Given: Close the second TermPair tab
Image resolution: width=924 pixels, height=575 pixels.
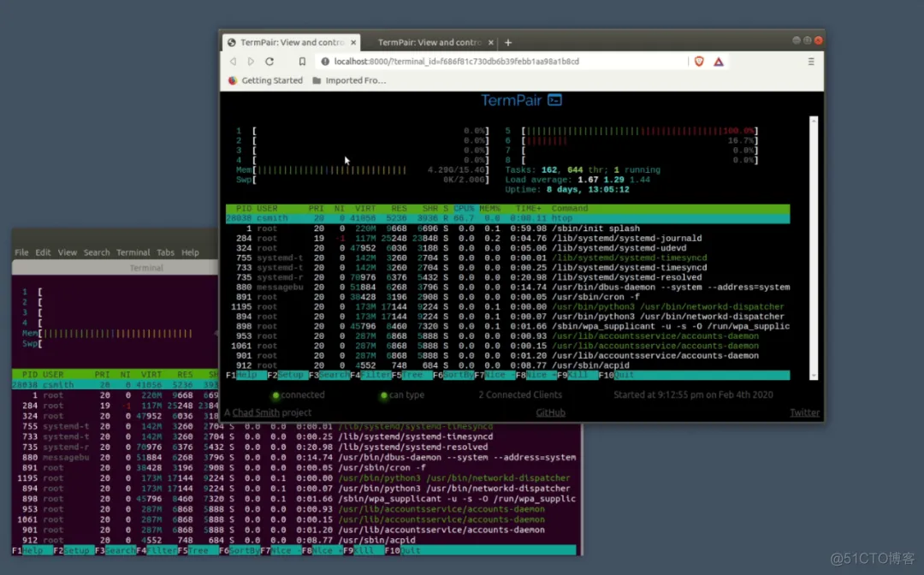Looking at the screenshot, I should pyautogui.click(x=491, y=43).
